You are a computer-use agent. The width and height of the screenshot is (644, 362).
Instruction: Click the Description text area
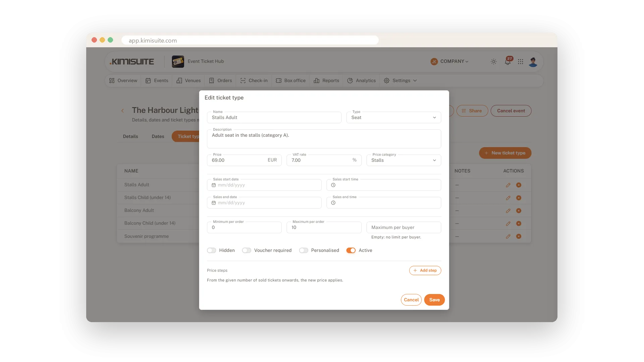[x=324, y=139]
